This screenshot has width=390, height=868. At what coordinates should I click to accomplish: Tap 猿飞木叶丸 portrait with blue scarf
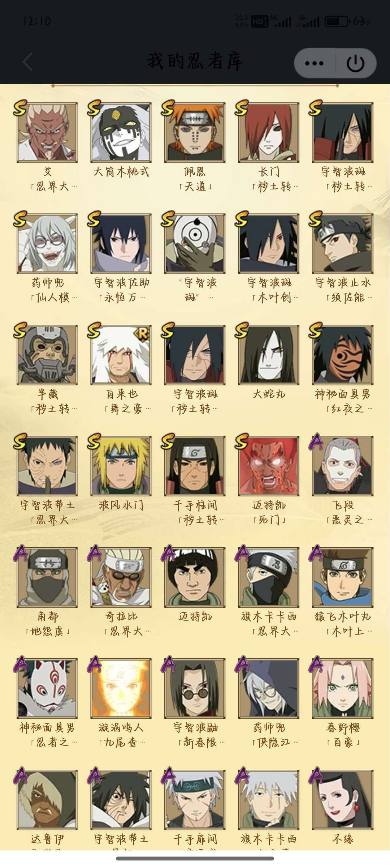(343, 577)
